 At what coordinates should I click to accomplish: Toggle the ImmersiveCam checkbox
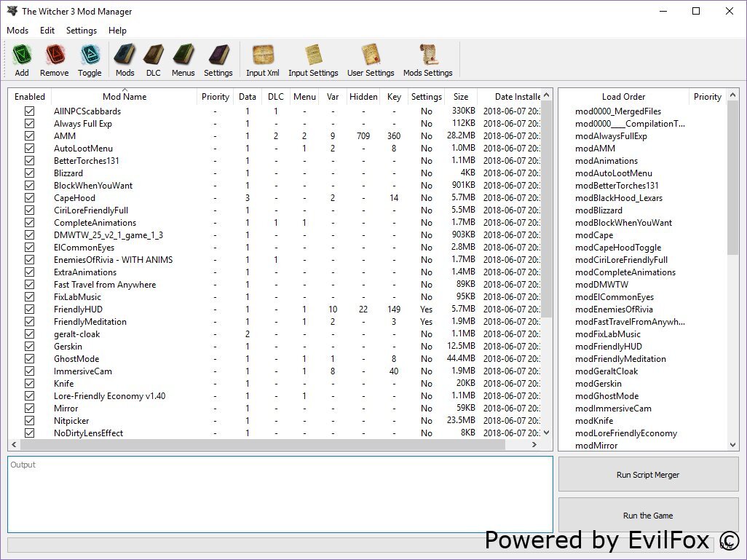30,371
